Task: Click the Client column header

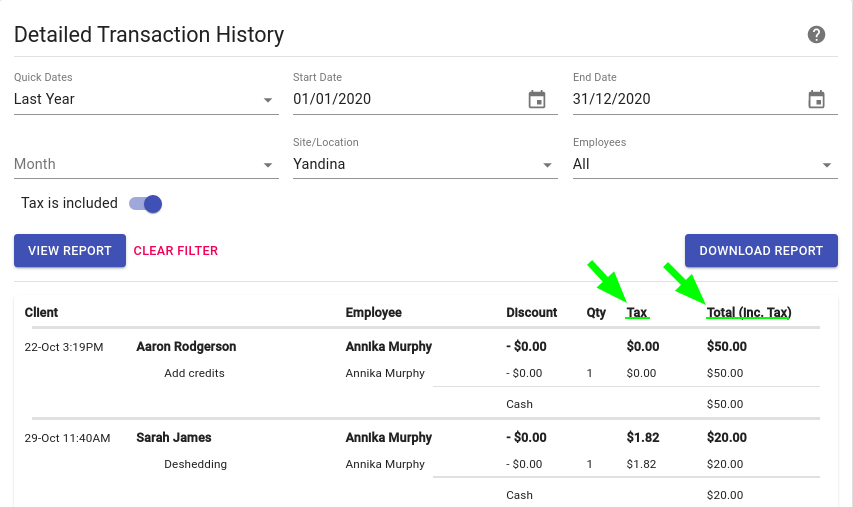Action: click(41, 313)
